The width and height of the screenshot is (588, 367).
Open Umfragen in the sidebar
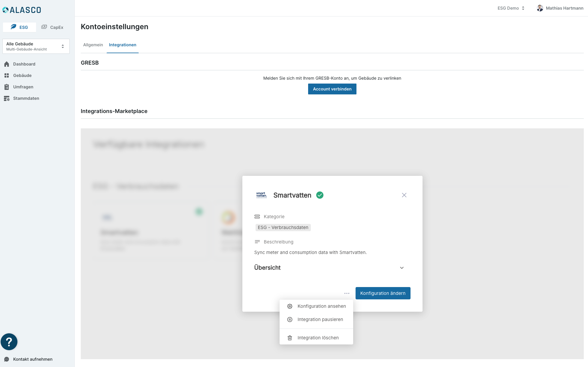(23, 87)
